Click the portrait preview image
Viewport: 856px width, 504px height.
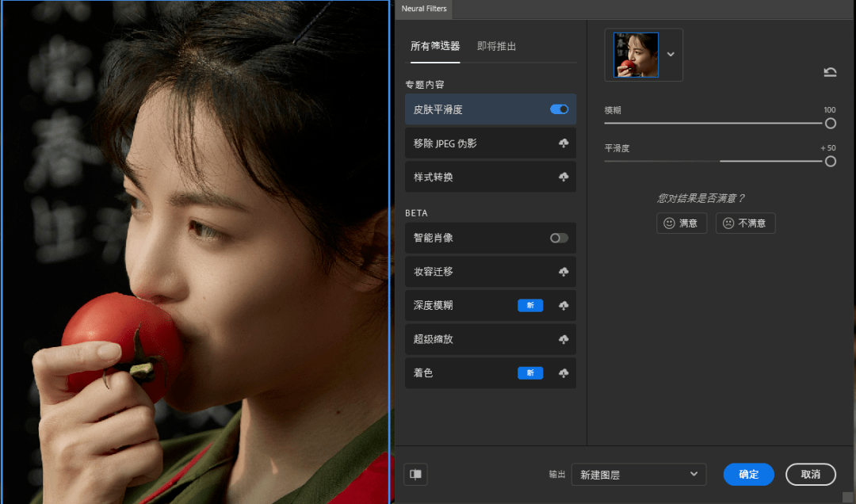coord(196,252)
